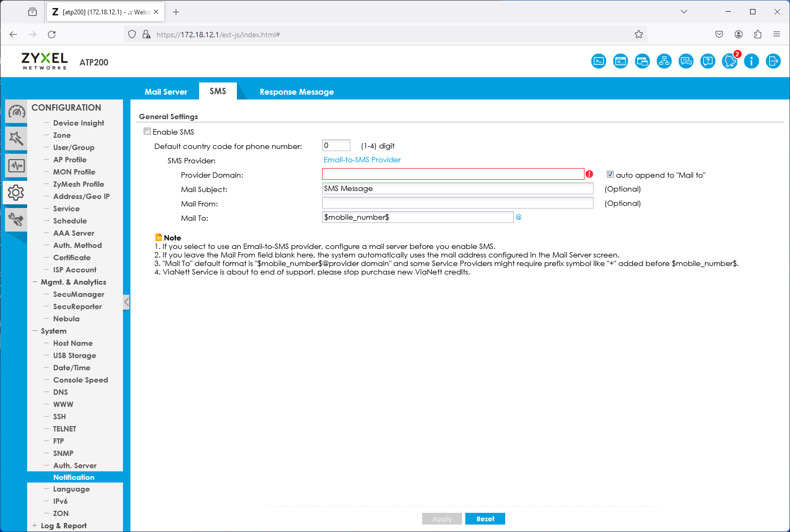The image size is (790, 532).
Task: Open the Language system item
Action: [71, 489]
